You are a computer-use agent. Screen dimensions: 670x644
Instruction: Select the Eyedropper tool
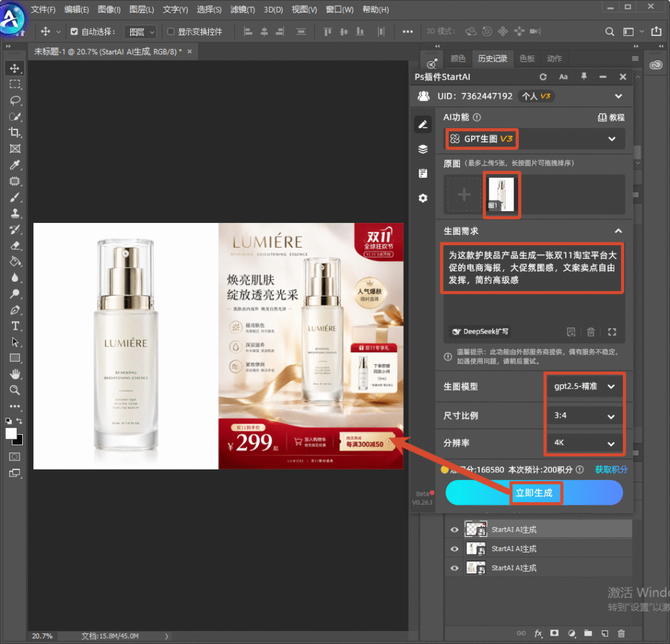[15, 165]
